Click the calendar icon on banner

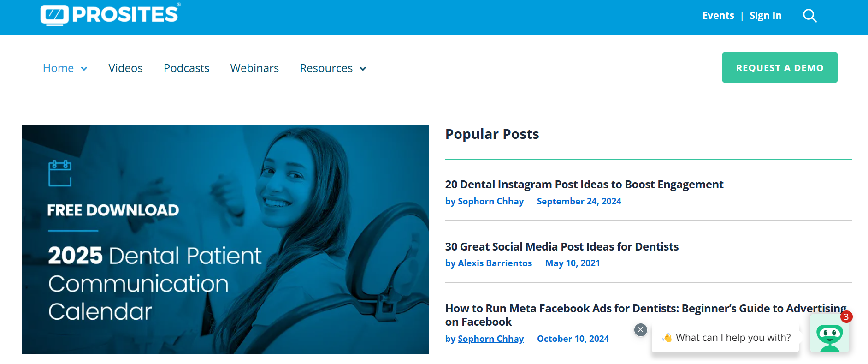[60, 173]
